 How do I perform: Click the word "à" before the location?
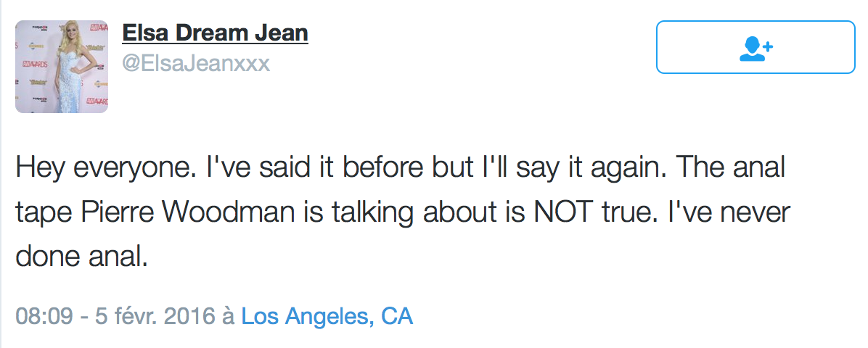point(228,316)
